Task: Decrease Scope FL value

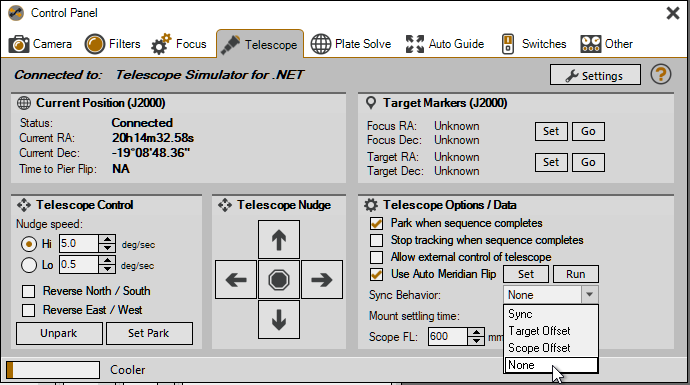Action: pos(476,341)
